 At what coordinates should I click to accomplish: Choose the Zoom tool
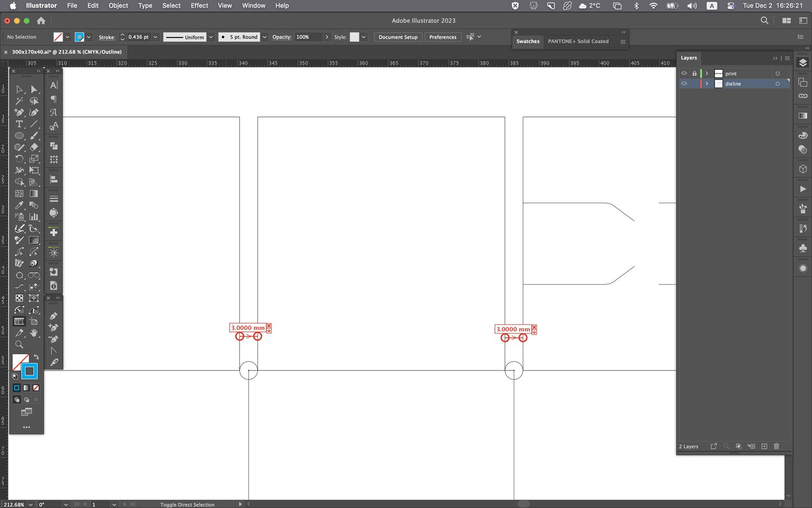pos(19,344)
